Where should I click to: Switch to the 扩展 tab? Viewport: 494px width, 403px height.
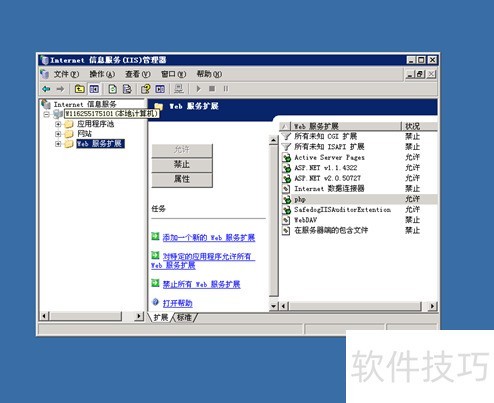tap(161, 317)
